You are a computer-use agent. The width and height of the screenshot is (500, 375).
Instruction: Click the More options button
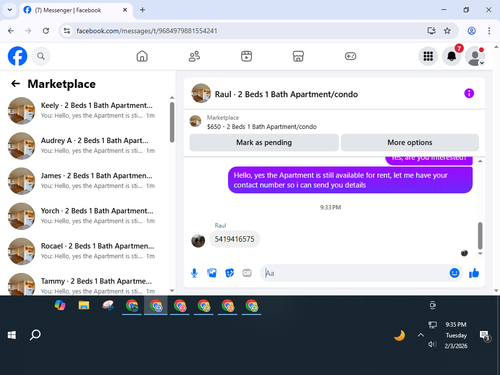[x=410, y=143]
